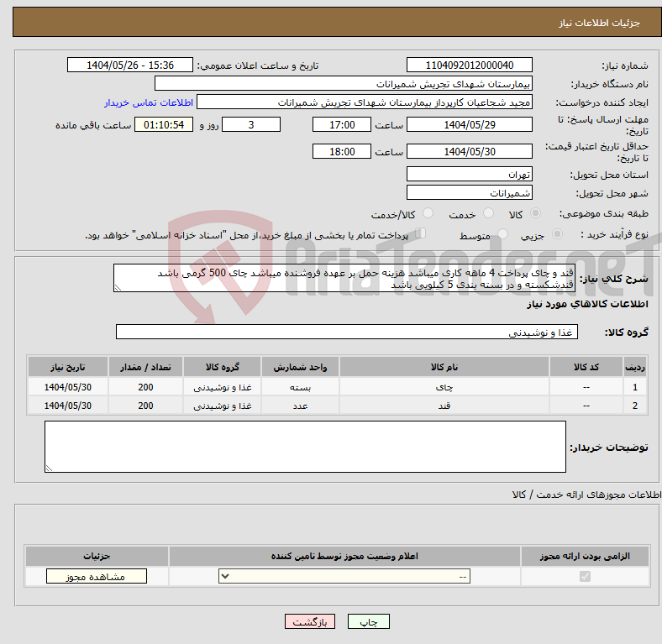Click date 1404/05/30 in قند row

click(68, 406)
